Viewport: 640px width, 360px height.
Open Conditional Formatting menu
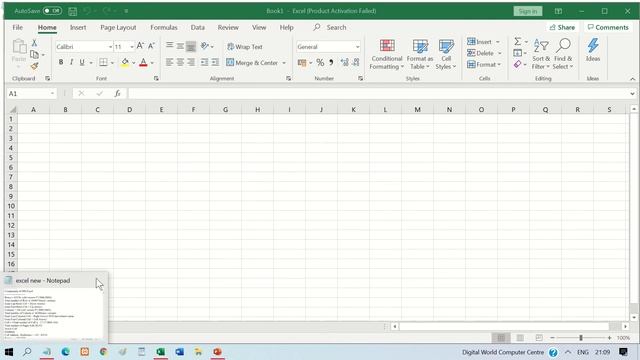click(387, 54)
